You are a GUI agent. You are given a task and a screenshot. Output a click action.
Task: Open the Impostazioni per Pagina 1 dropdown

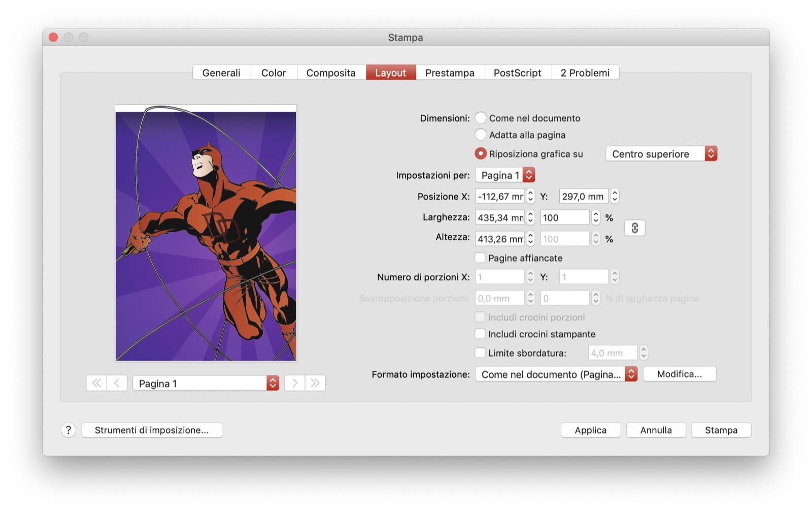(x=505, y=175)
